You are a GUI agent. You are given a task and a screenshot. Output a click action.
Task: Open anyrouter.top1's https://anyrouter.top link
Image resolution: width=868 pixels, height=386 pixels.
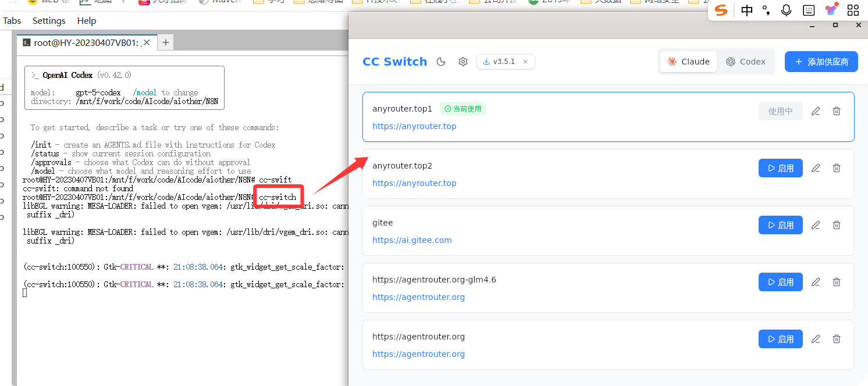(x=414, y=126)
